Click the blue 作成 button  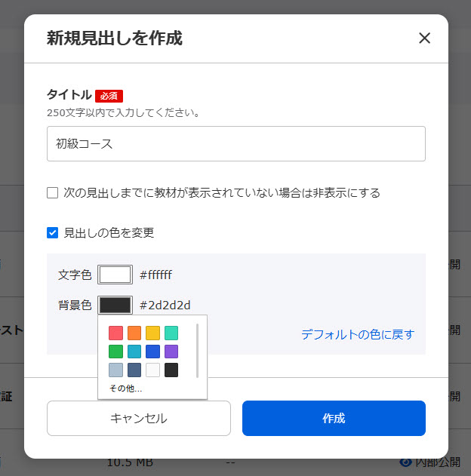[x=334, y=419]
